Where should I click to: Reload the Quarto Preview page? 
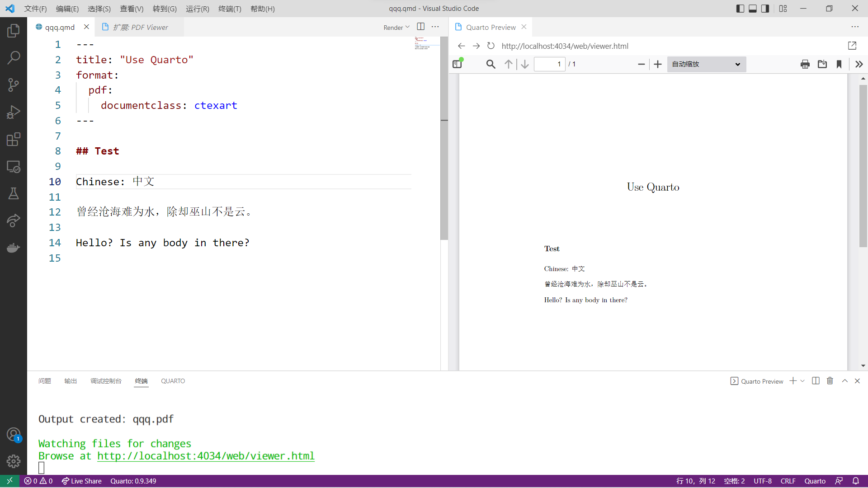491,46
